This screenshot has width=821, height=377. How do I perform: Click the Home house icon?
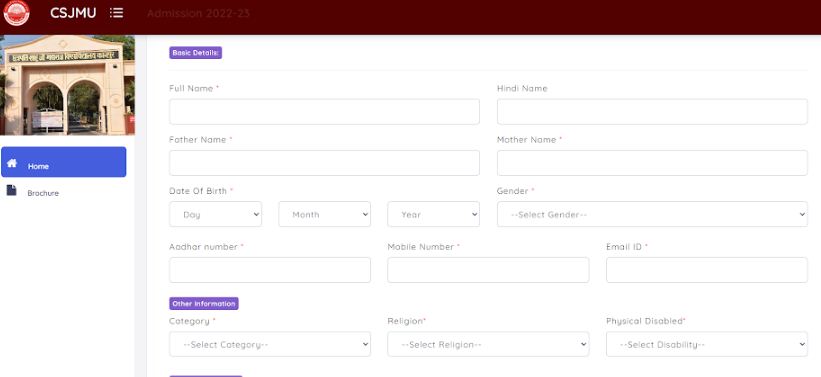tap(12, 162)
